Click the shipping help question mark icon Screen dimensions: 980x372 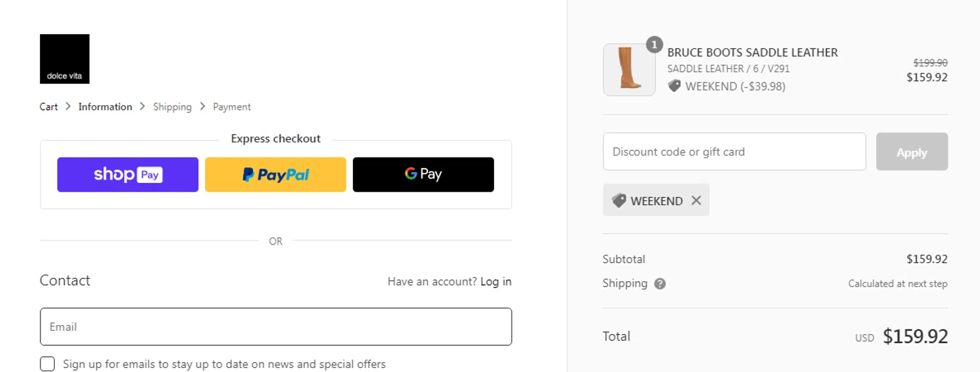point(660,284)
